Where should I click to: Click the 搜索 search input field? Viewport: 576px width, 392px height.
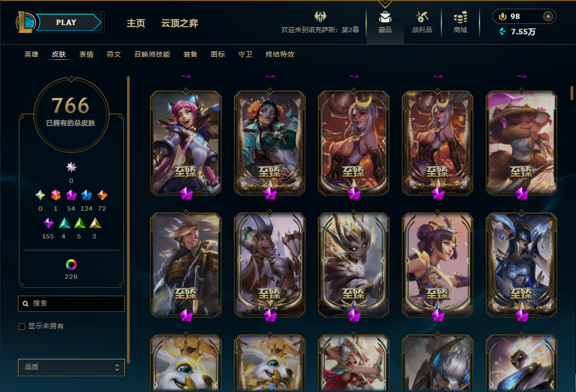[71, 304]
